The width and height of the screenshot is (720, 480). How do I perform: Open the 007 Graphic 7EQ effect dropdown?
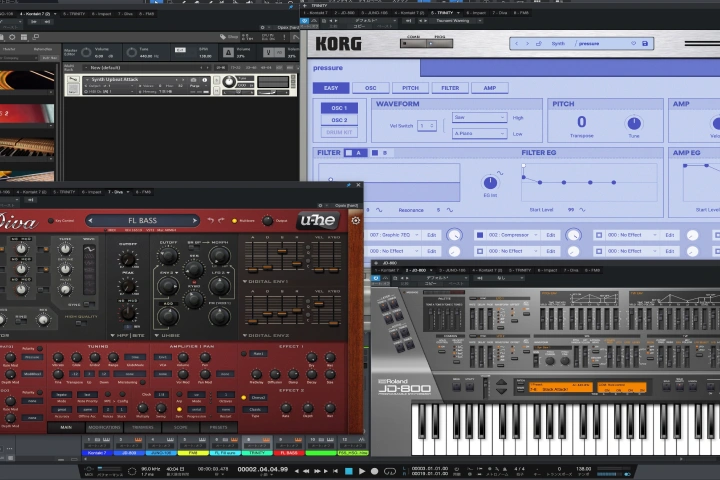[x=394, y=235]
